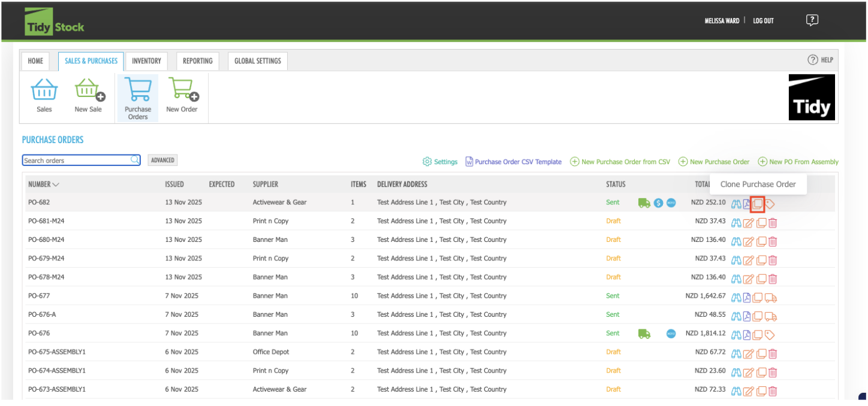Screen dimensions: 868x406
Task: Click the search magnifier icon
Action: [x=135, y=160]
